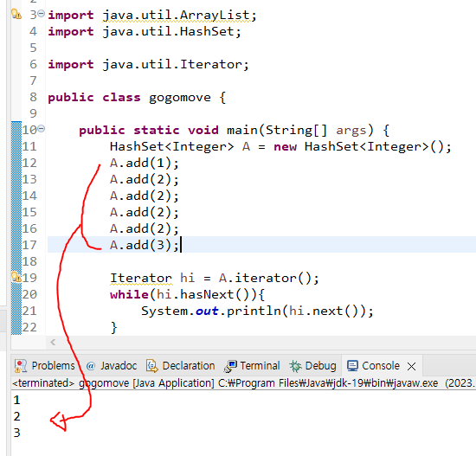Viewport: 476px width, 456px height.
Task: Close the Console view
Action: (411, 366)
